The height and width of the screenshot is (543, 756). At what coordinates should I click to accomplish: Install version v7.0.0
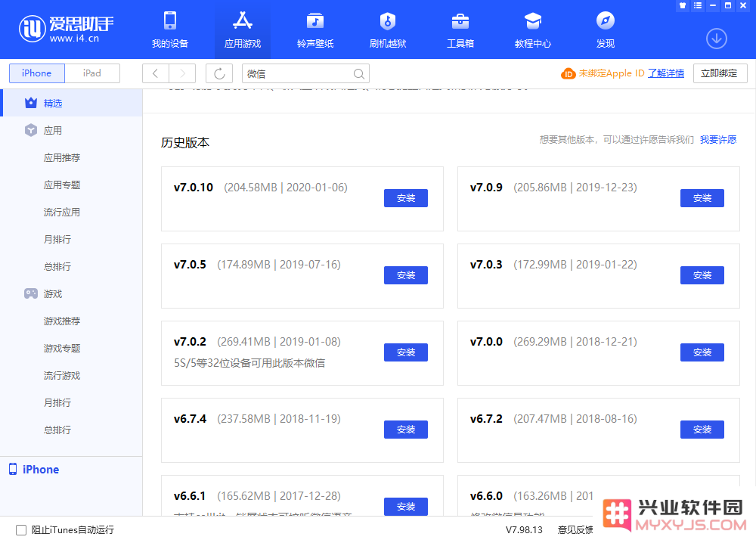click(702, 352)
